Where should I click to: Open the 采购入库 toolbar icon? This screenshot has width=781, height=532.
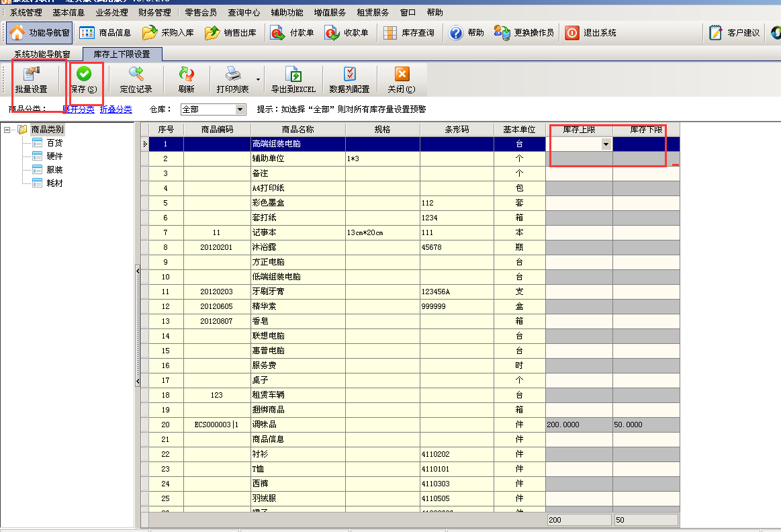point(150,33)
